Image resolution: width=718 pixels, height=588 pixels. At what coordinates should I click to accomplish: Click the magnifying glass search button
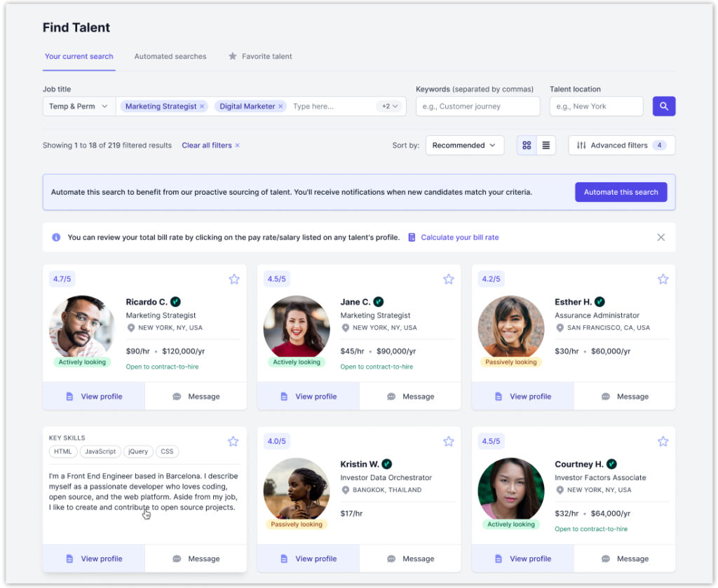coord(663,107)
